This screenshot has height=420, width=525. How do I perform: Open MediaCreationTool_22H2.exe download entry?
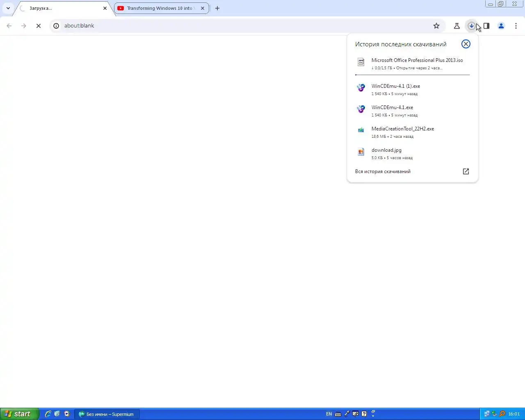coord(412,132)
